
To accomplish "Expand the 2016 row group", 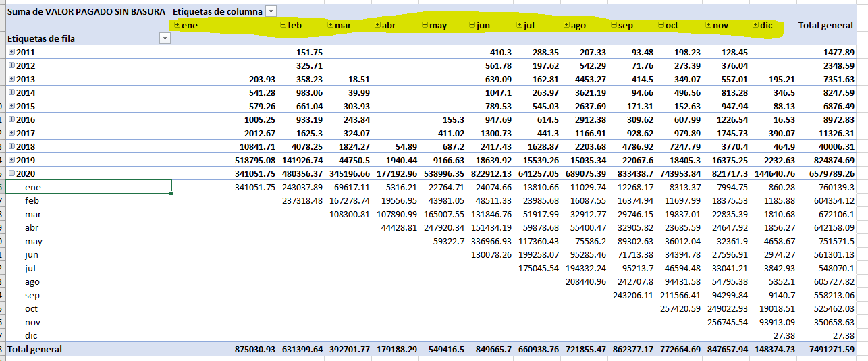I will [12, 119].
